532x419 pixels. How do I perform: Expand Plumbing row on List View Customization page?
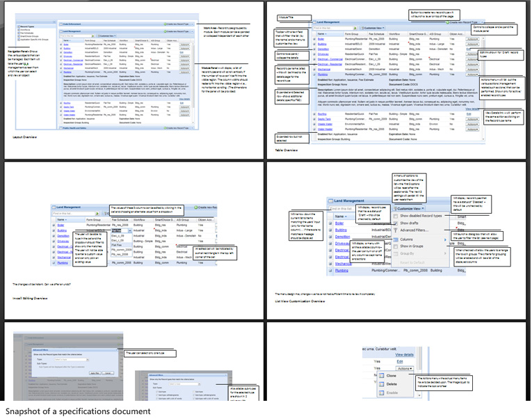click(x=330, y=271)
